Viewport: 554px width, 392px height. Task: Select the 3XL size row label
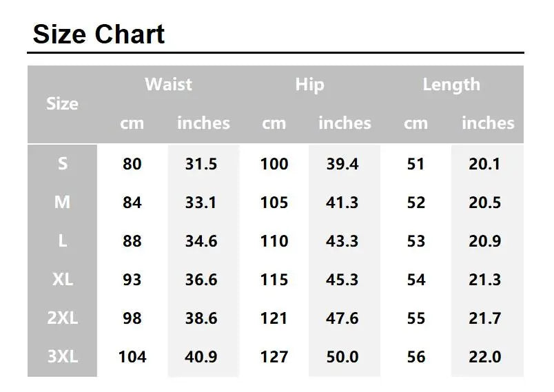pos(63,357)
